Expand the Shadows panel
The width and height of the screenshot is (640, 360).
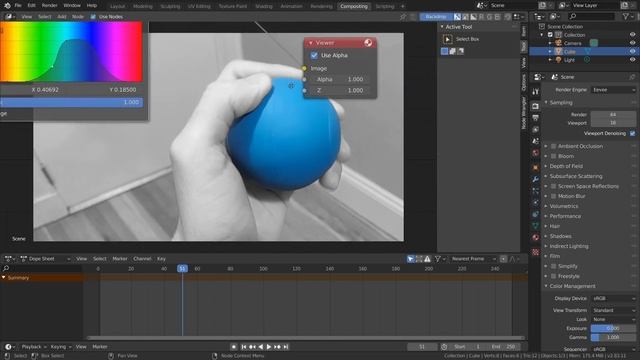click(546, 236)
